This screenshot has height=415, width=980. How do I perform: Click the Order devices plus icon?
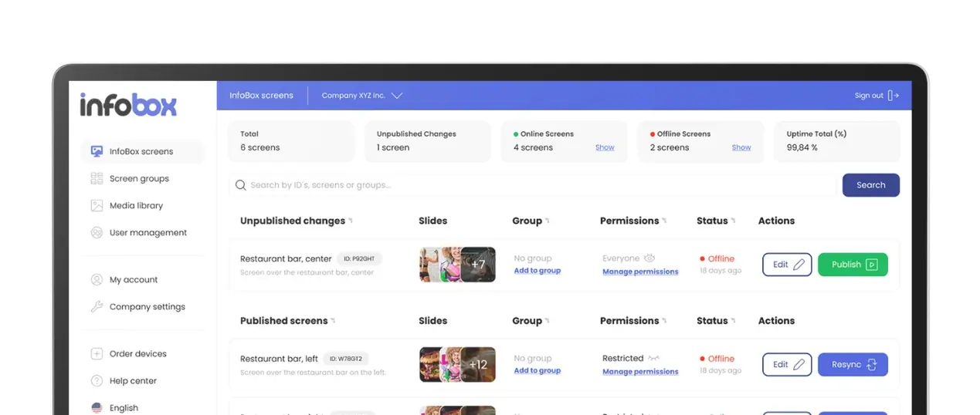coord(97,353)
